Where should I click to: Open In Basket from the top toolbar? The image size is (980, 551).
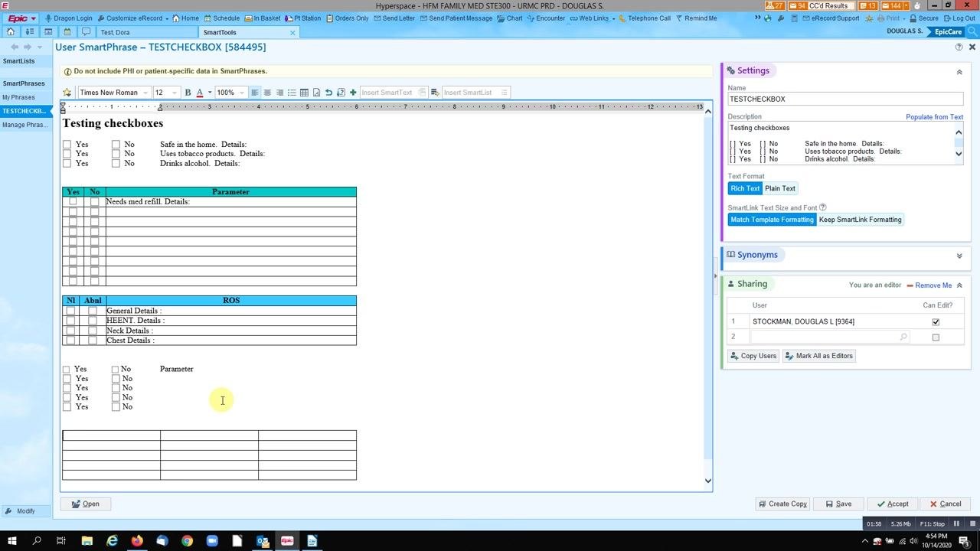tap(263, 18)
